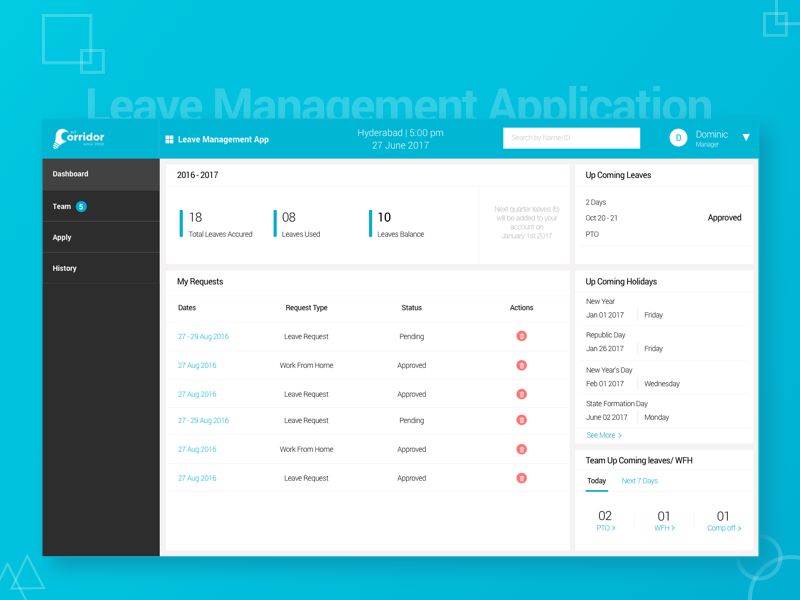Image resolution: width=800 pixels, height=600 pixels.
Task: Click trash icon in fifth My Requests row
Action: pos(521,449)
